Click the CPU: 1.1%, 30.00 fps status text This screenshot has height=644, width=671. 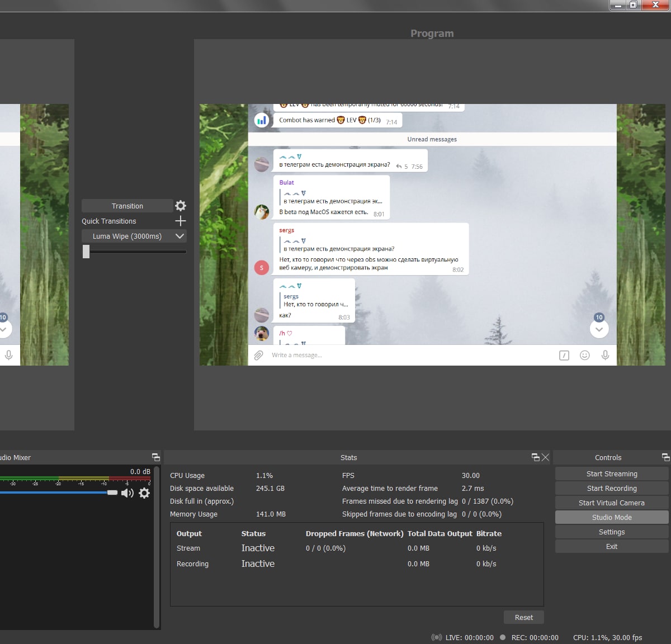click(607, 637)
